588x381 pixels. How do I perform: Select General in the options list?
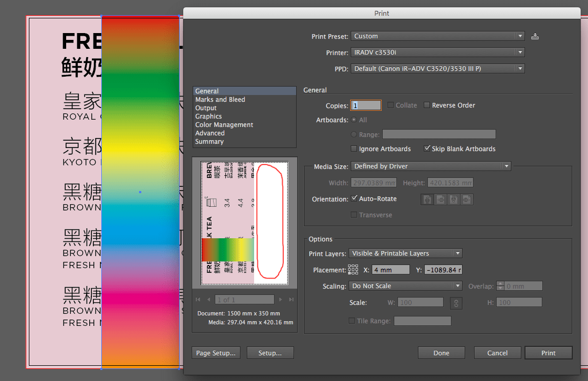coord(245,91)
